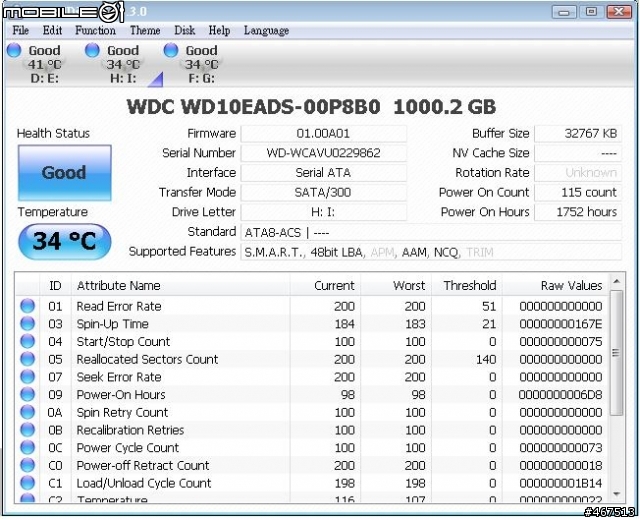Screen dimensions: 640x520
Task: Open the Language menu
Action: pos(266,31)
